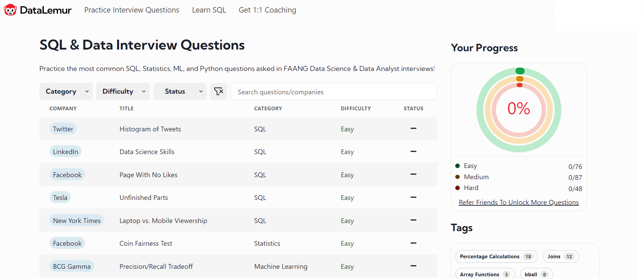Open the Category filter dropdown
The height and width of the screenshot is (279, 644).
[66, 91]
